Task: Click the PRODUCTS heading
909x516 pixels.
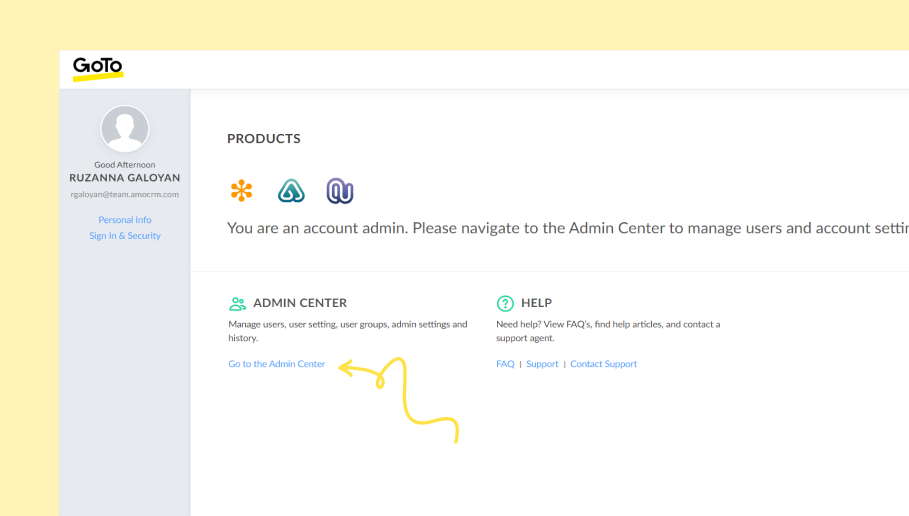Action: click(264, 139)
